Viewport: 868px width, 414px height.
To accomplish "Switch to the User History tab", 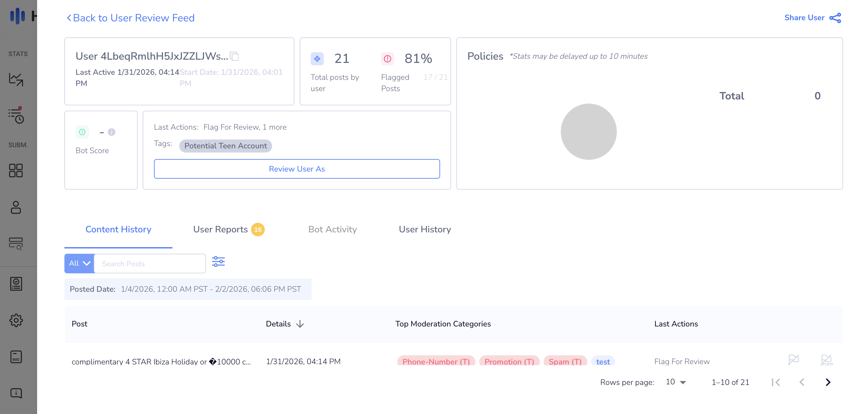I will pos(425,229).
